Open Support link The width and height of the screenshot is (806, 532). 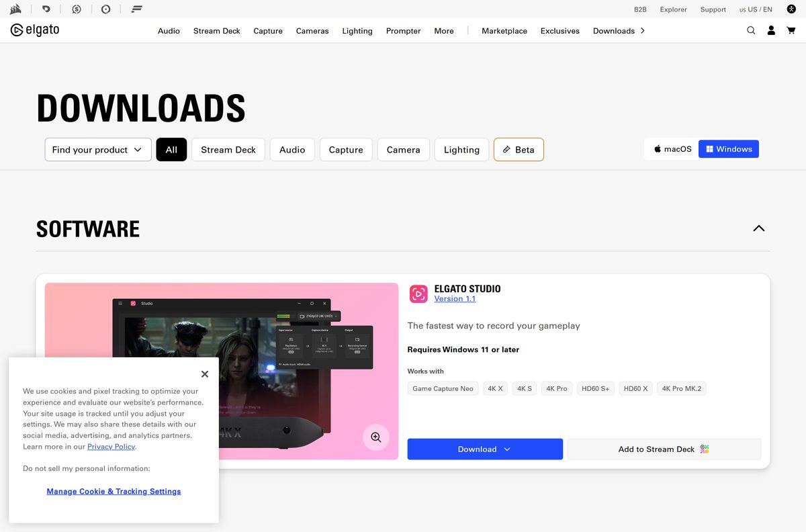coord(713,9)
